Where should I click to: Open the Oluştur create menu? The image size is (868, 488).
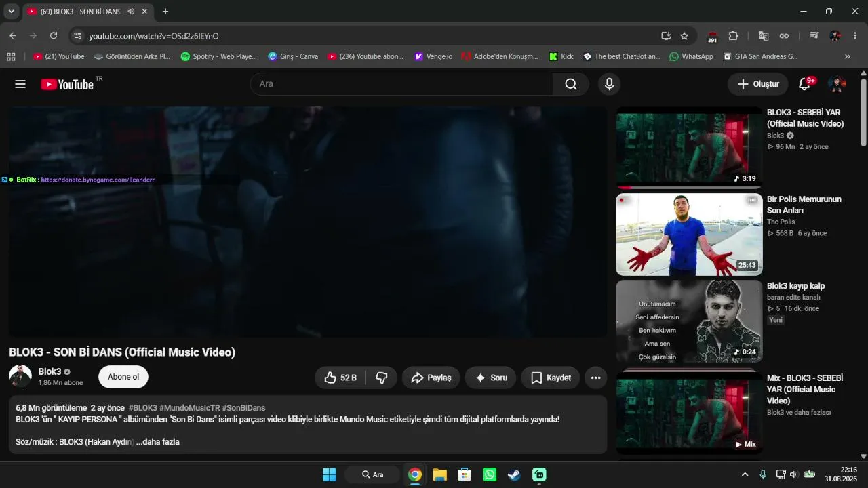(758, 84)
